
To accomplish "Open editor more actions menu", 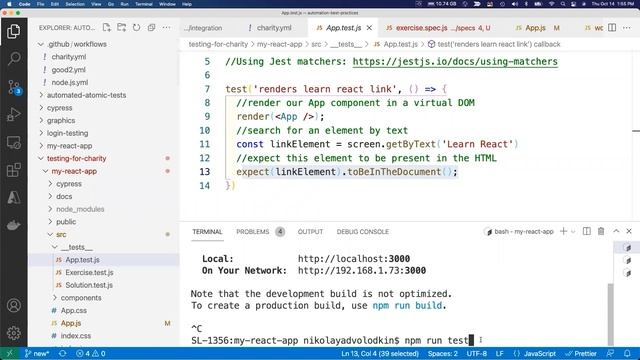I will (x=627, y=27).
